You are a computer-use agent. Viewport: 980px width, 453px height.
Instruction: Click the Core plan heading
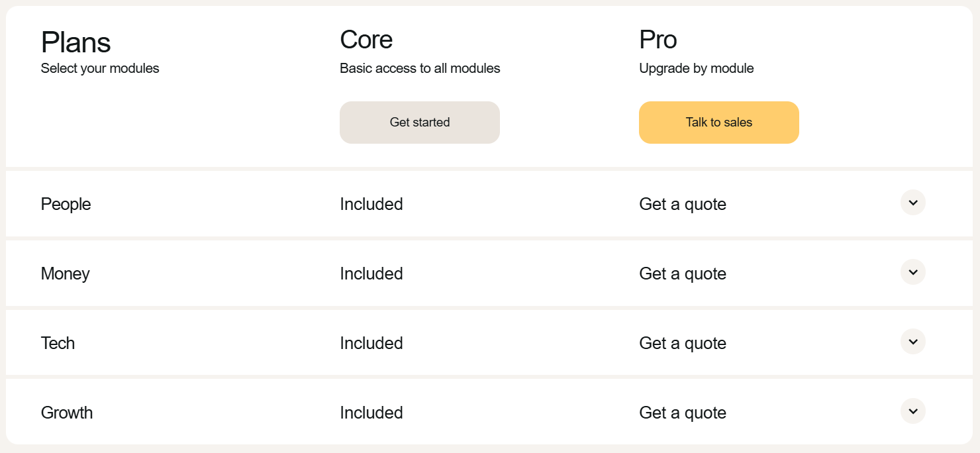(x=366, y=40)
